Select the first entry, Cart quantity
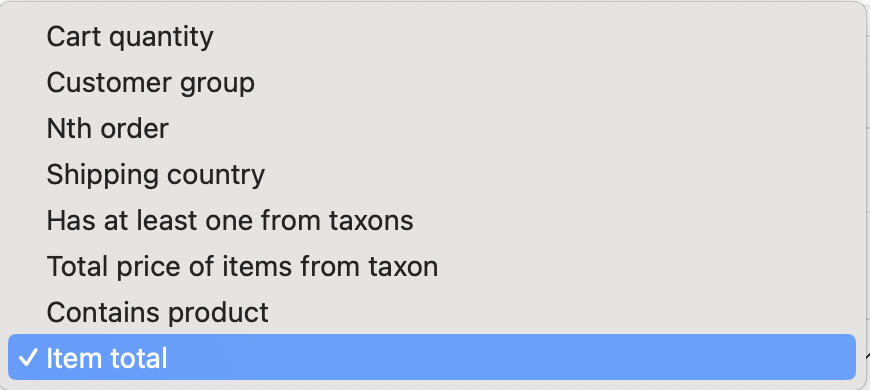 (x=432, y=37)
